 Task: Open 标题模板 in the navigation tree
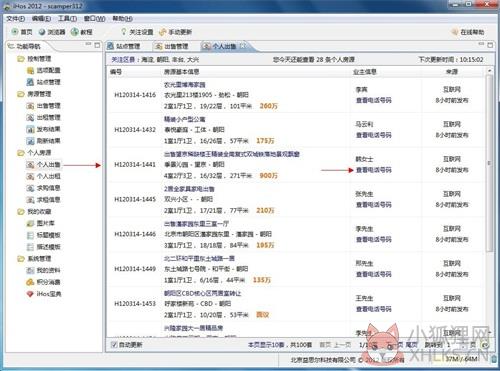click(44, 235)
